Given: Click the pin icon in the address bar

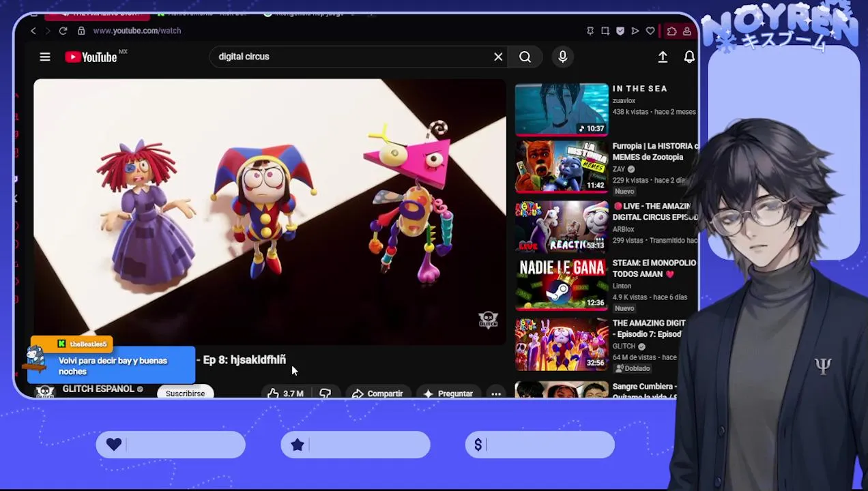Looking at the screenshot, I should pyautogui.click(x=590, y=31).
